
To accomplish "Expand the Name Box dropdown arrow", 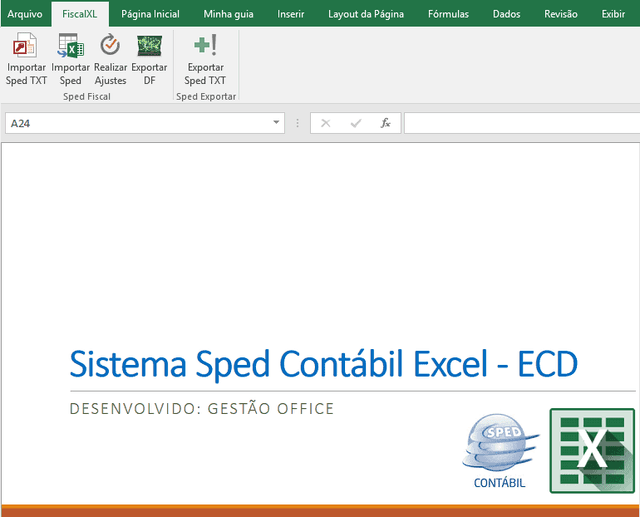I will click(x=276, y=122).
